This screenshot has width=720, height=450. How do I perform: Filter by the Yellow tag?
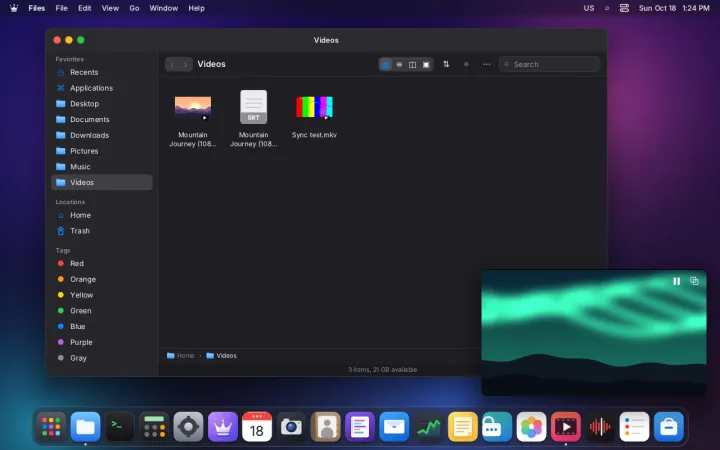[x=101, y=295]
